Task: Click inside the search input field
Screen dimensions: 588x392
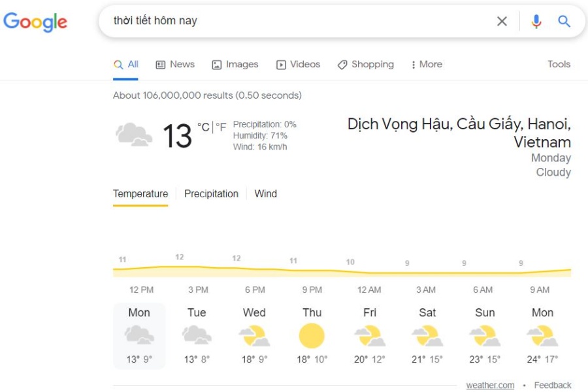Action: coord(300,21)
